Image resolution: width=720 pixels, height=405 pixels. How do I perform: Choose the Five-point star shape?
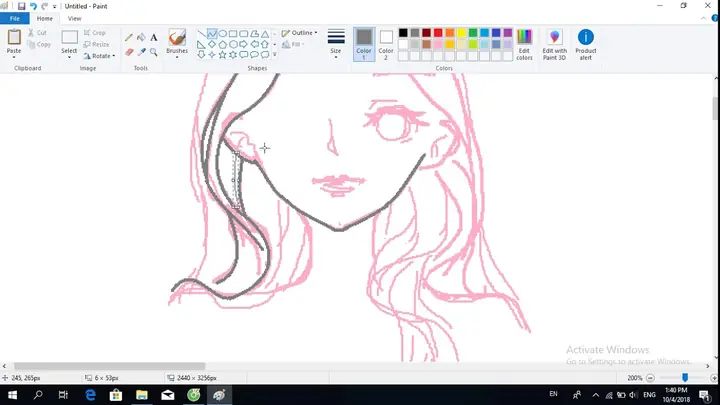[222, 55]
